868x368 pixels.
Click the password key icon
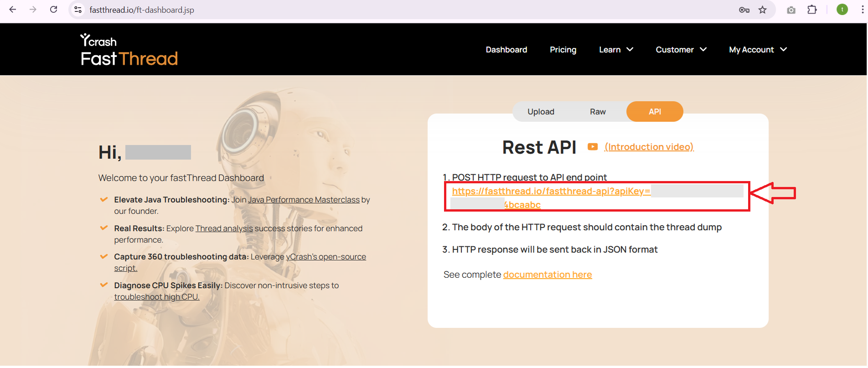744,10
